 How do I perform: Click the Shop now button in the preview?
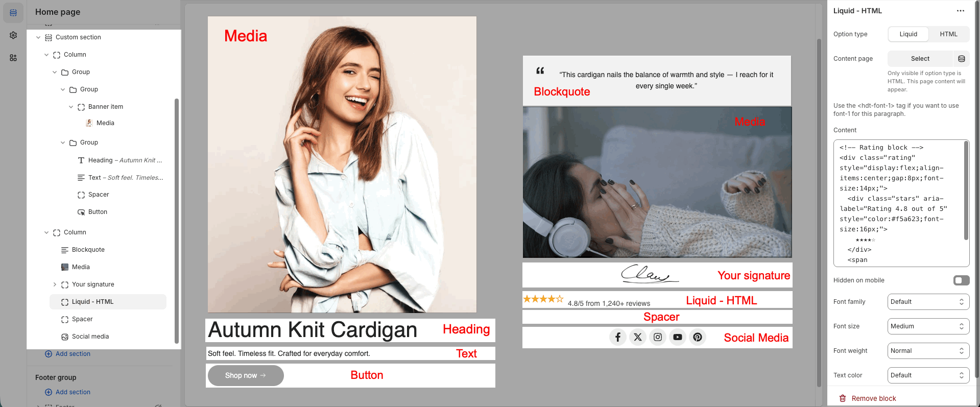(x=246, y=375)
